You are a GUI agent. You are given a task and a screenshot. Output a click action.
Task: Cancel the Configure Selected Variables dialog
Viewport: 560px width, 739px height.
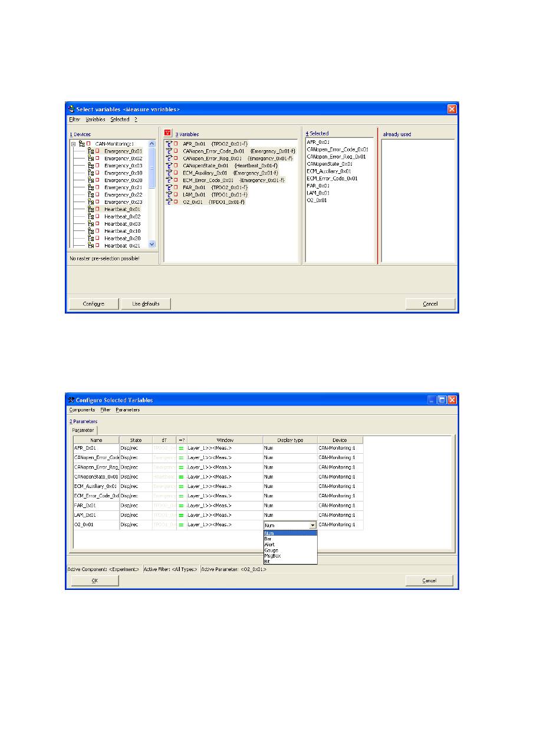(x=429, y=580)
